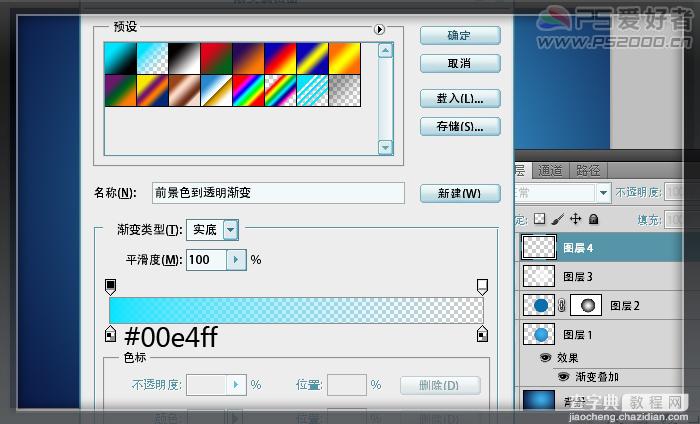Click 图层 1 thumbnail
Viewport: 700px width, 424px height.
[539, 334]
